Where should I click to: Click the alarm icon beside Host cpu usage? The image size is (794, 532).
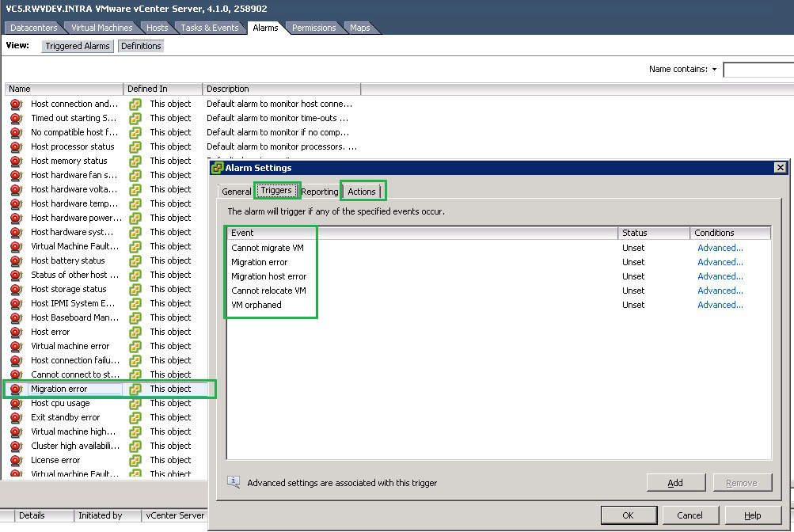(16, 403)
